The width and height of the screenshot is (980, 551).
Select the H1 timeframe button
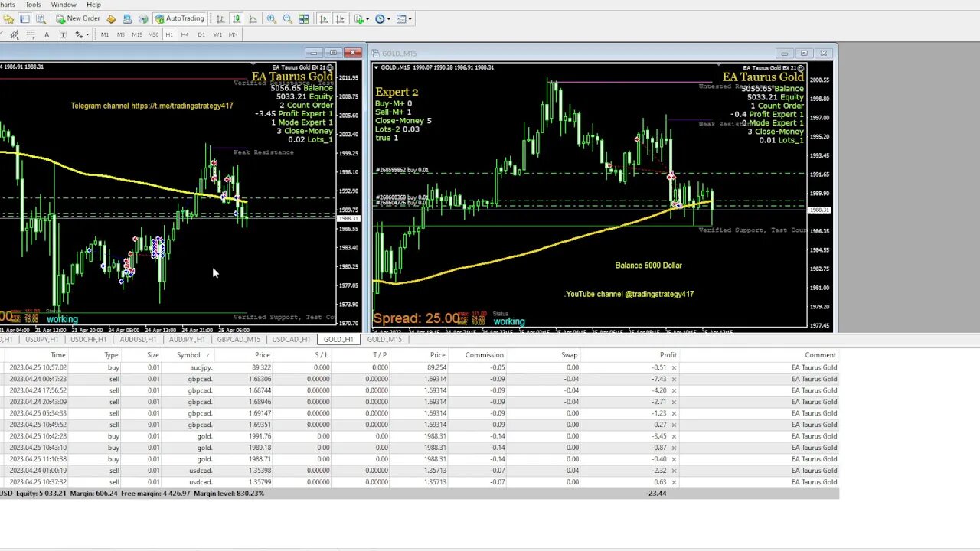pyautogui.click(x=169, y=34)
